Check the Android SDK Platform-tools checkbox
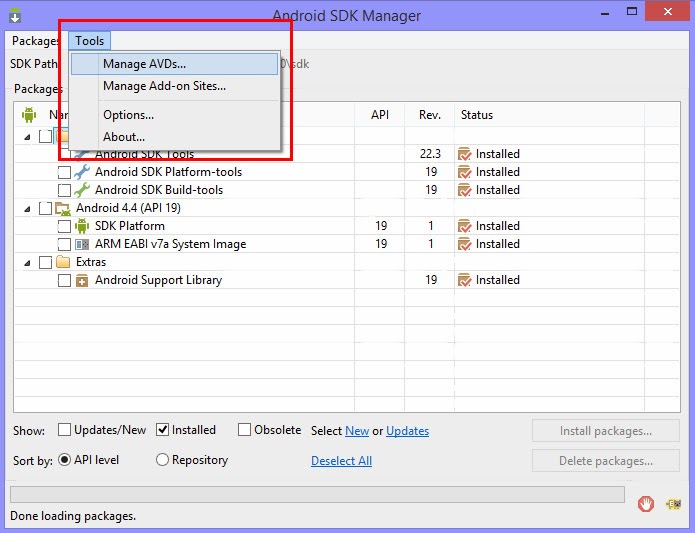The width and height of the screenshot is (695, 533). tap(64, 172)
